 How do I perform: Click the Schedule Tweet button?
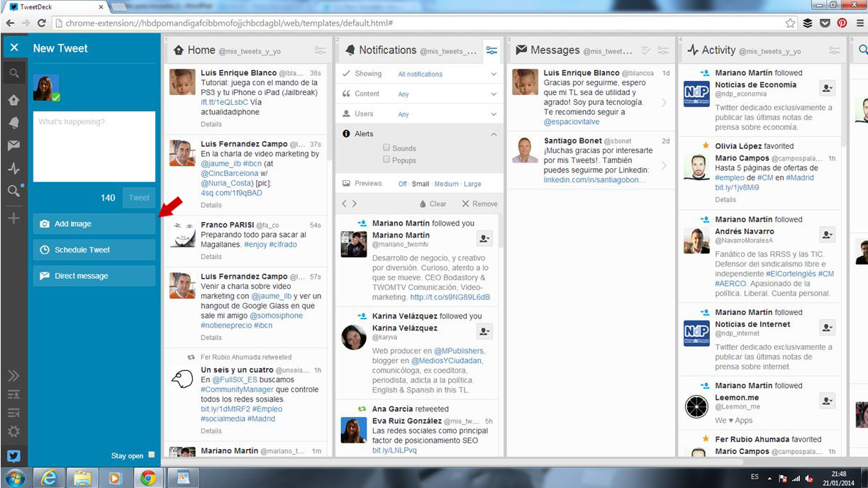point(94,250)
